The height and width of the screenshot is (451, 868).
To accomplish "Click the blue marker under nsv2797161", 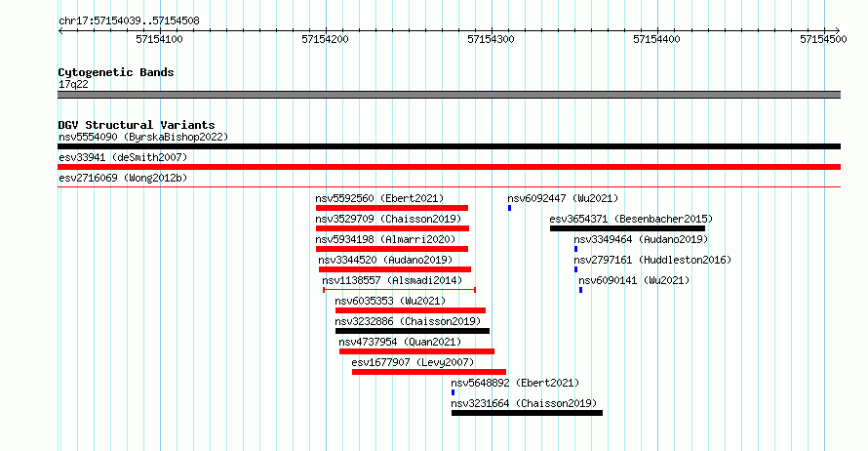I will (576, 269).
